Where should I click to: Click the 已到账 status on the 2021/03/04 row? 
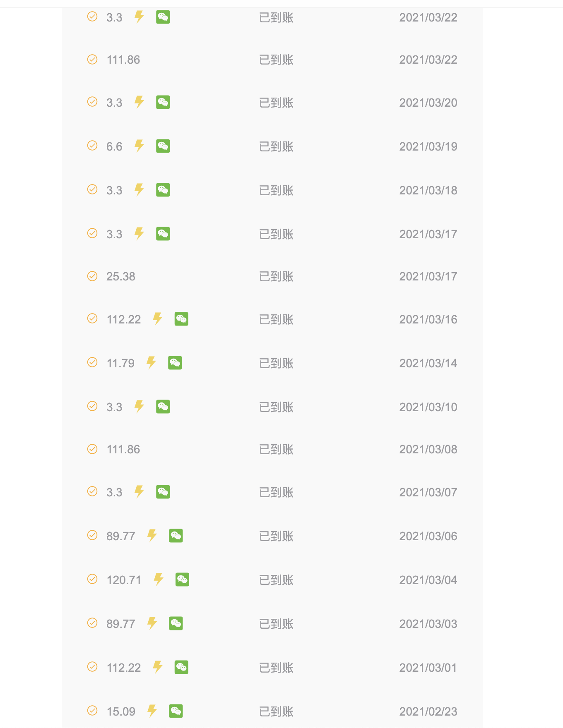276,580
